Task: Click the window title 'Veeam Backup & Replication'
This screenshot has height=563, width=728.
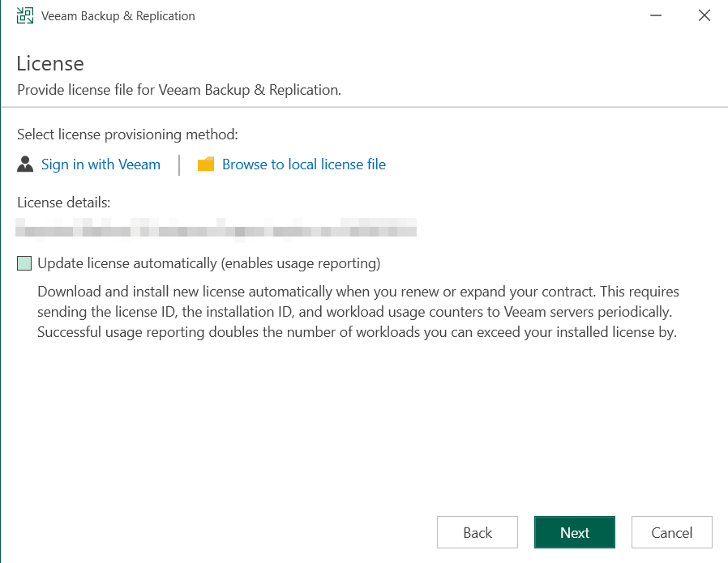Action: click(118, 15)
